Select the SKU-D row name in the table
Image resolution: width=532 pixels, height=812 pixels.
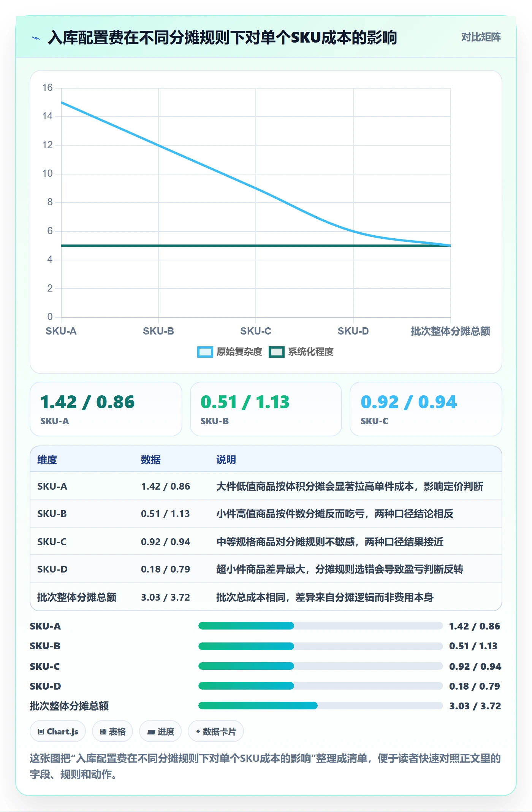tap(52, 569)
